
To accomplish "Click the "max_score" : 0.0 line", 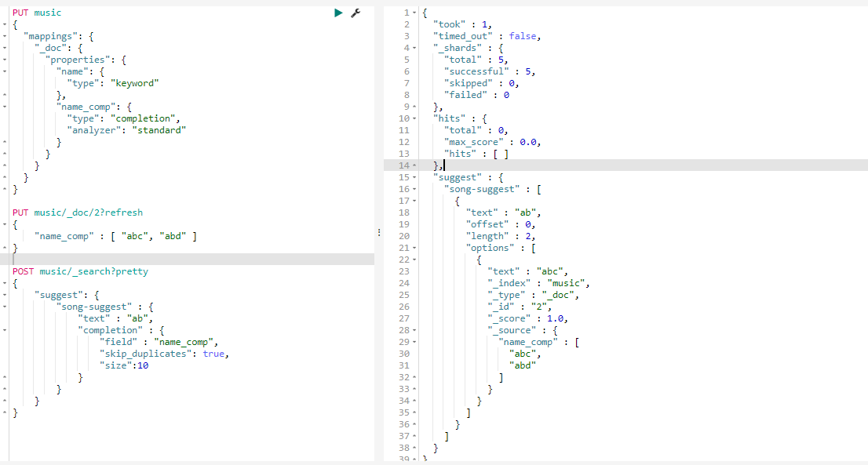I will click(x=493, y=142).
